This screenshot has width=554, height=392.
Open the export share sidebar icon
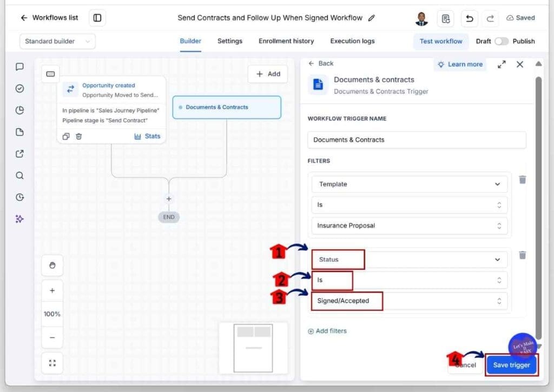[20, 154]
